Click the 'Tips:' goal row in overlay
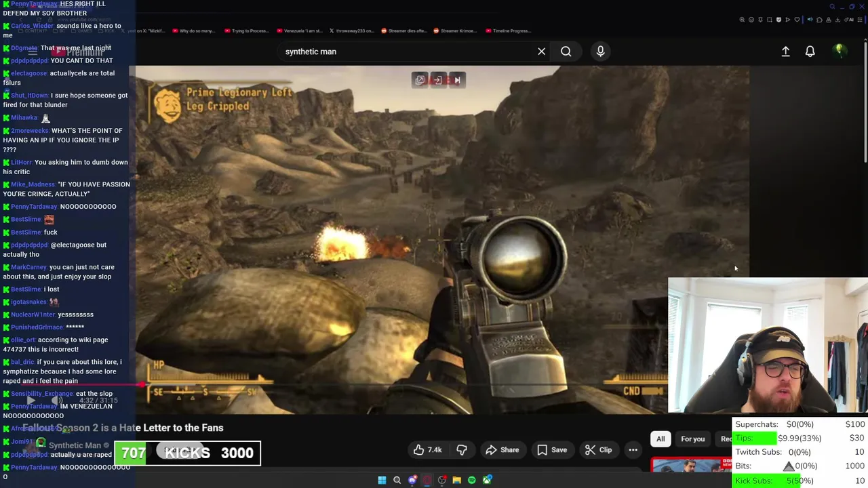Image resolution: width=868 pixels, height=488 pixels. click(800, 438)
